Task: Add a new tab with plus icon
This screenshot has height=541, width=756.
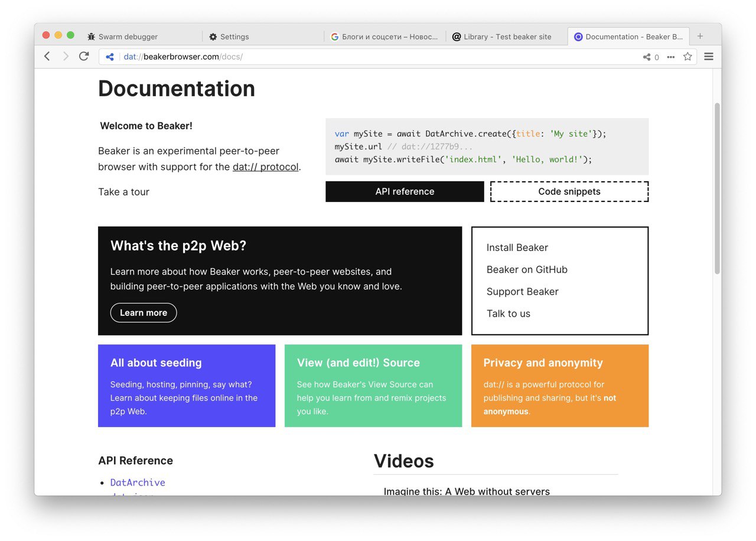Action: coord(700,36)
